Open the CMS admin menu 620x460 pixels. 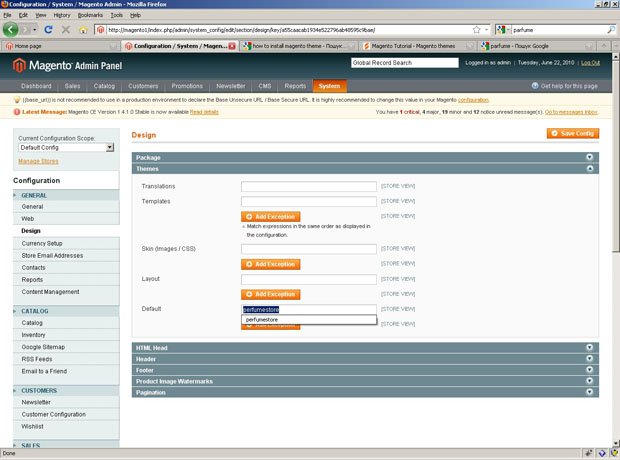pos(265,86)
